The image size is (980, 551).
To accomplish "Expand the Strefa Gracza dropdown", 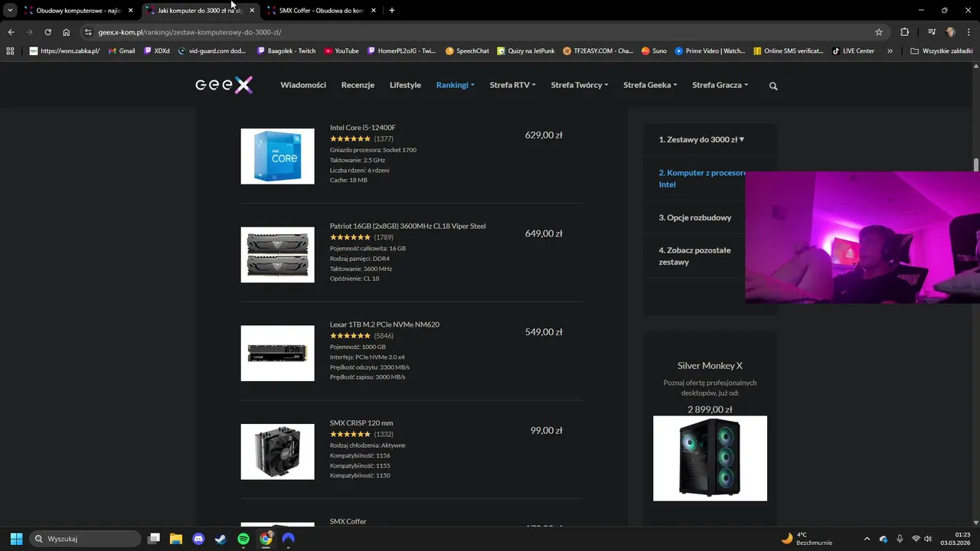I will 720,85.
